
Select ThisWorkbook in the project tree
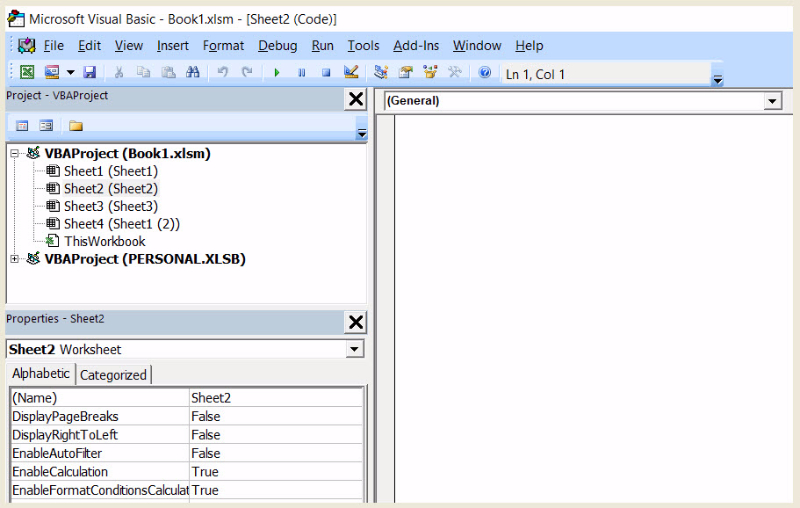click(x=104, y=241)
